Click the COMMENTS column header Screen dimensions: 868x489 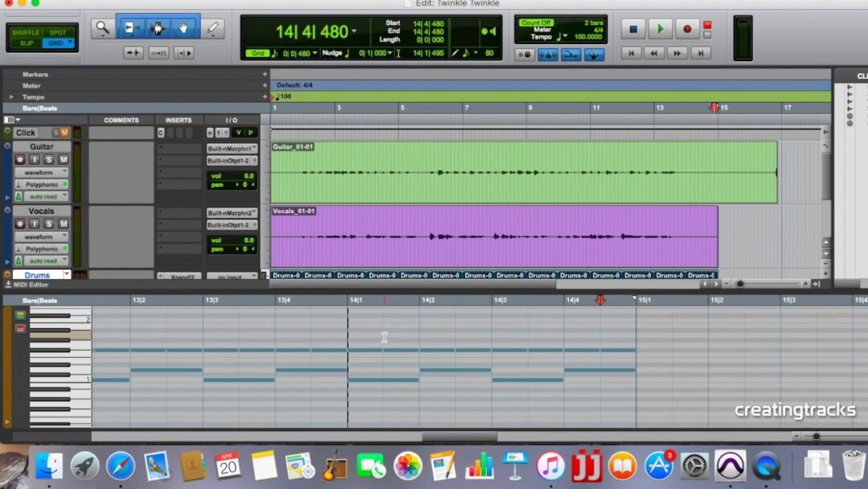[121, 120]
